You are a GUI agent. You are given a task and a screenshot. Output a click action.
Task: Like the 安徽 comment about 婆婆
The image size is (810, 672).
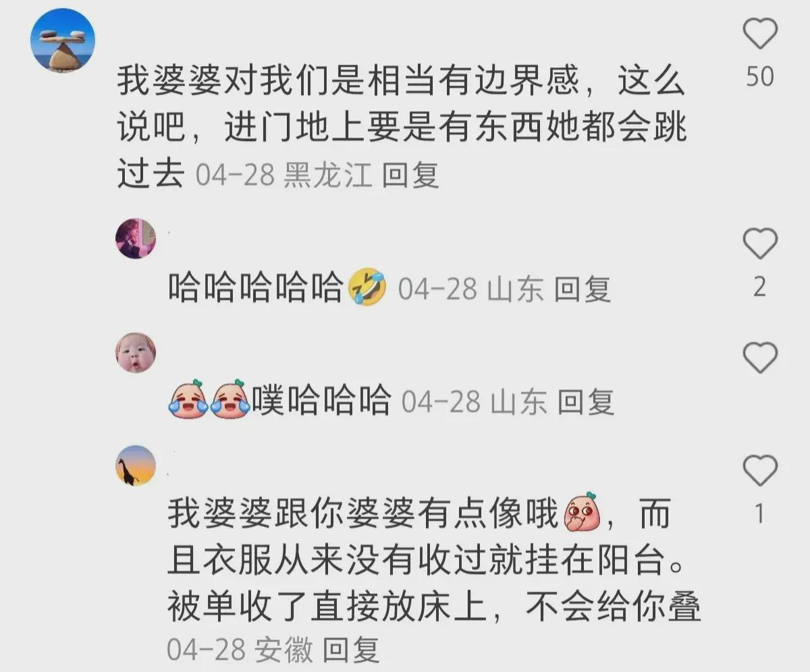760,470
